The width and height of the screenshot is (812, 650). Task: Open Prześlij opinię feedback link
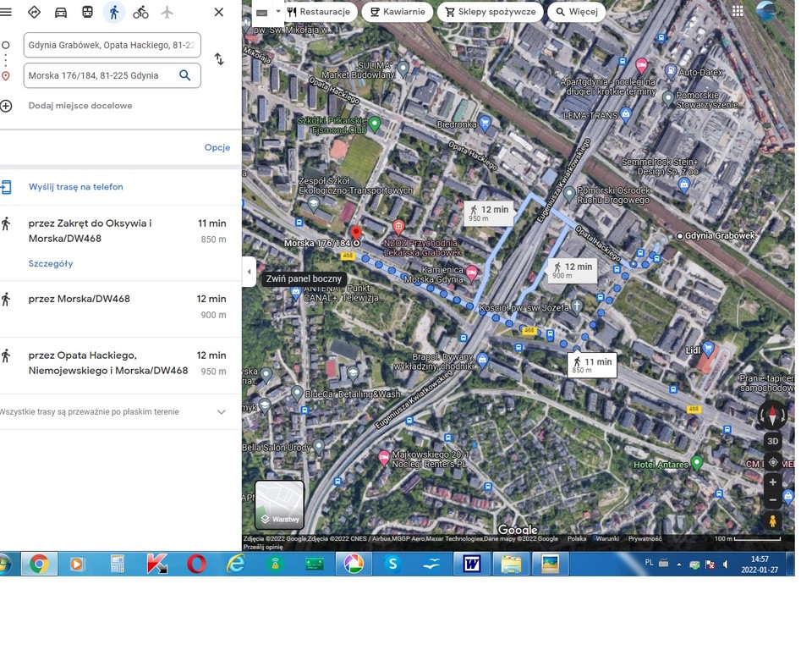pyautogui.click(x=263, y=547)
